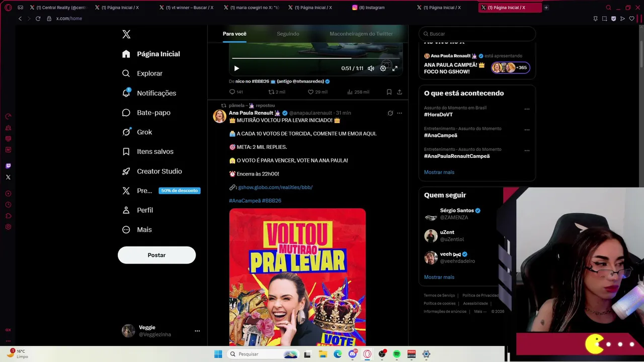Click Mostrar mais under trending topics
The width and height of the screenshot is (644, 362).
[439, 172]
